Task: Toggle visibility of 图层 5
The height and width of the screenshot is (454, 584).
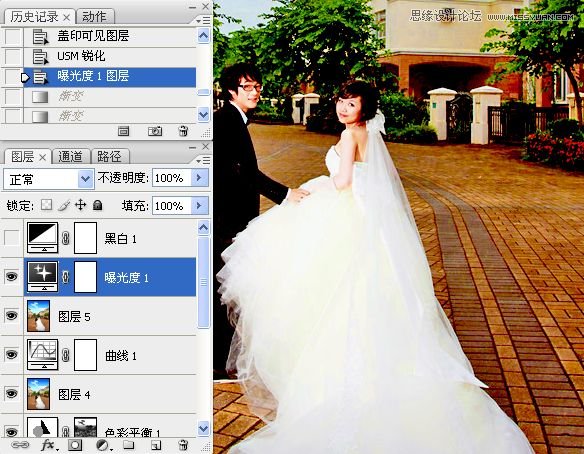Action: coord(12,316)
